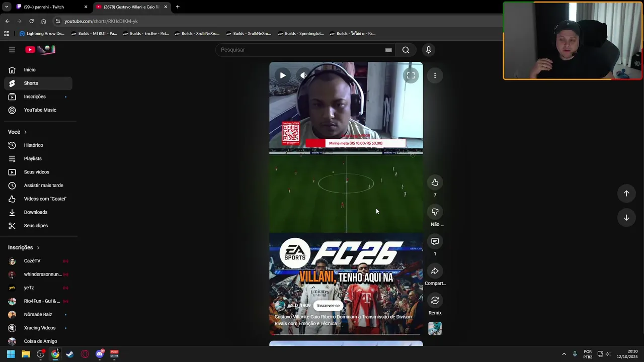Screen dimensions: 644x362
Task: Open Steam from the taskbar
Action: coord(70,354)
